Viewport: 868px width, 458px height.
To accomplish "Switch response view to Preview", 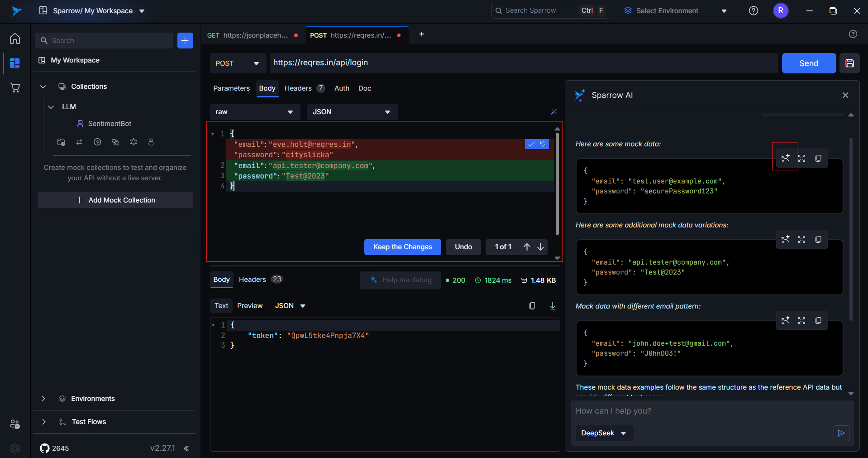I will click(250, 306).
